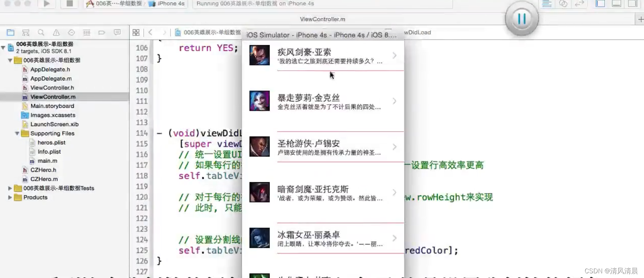Choose iPhone 4s run destination
Image resolution: width=644 pixels, height=278 pixels.
point(167,4)
